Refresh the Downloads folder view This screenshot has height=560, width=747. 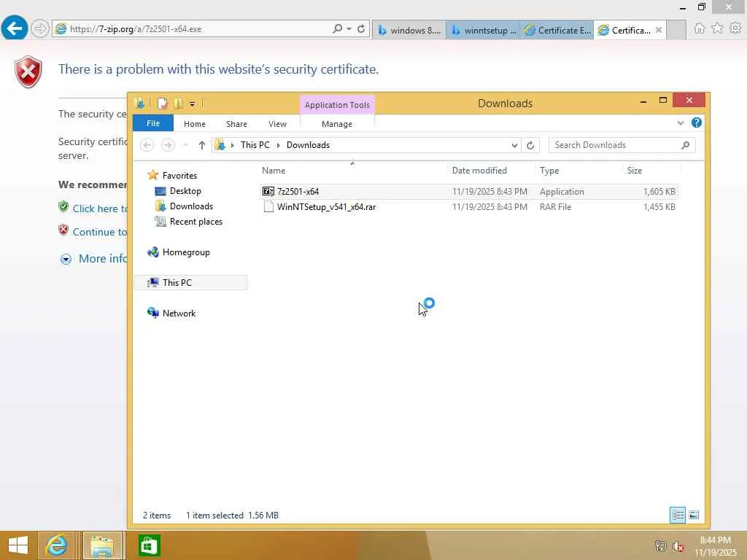click(x=530, y=145)
